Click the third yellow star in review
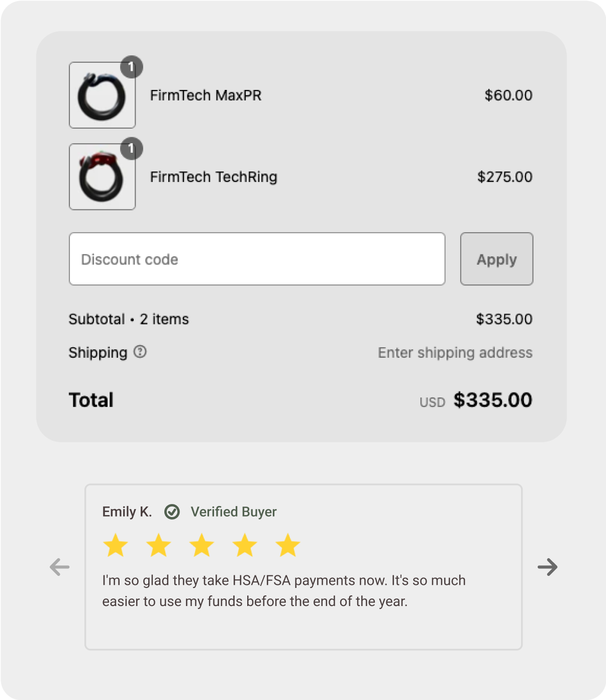This screenshot has height=700, width=606. [201, 546]
